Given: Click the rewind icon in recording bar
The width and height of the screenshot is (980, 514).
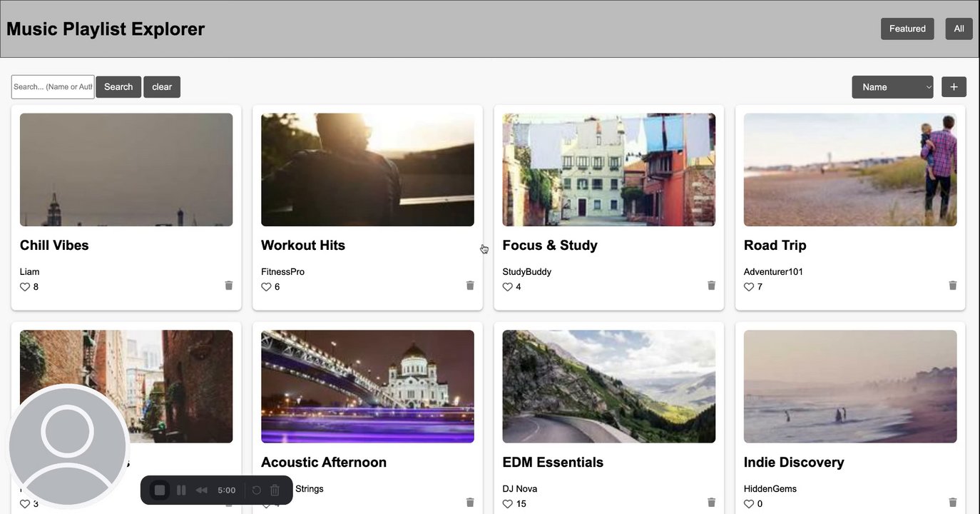Looking at the screenshot, I should pyautogui.click(x=202, y=490).
